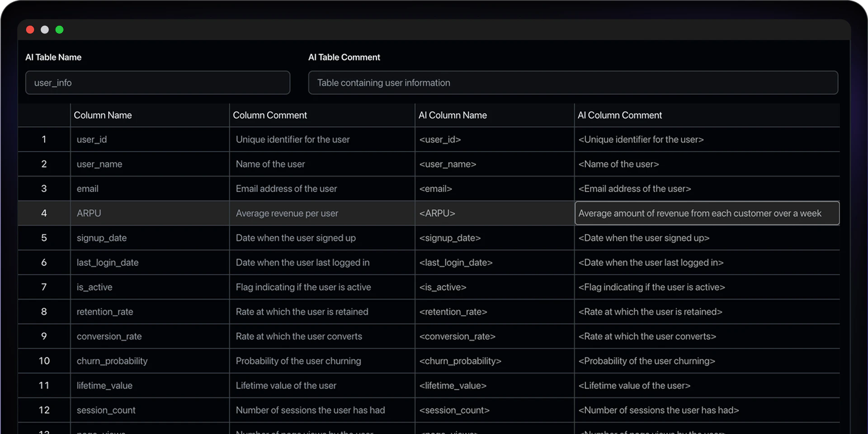Click the user_id column name cell

(x=91, y=139)
